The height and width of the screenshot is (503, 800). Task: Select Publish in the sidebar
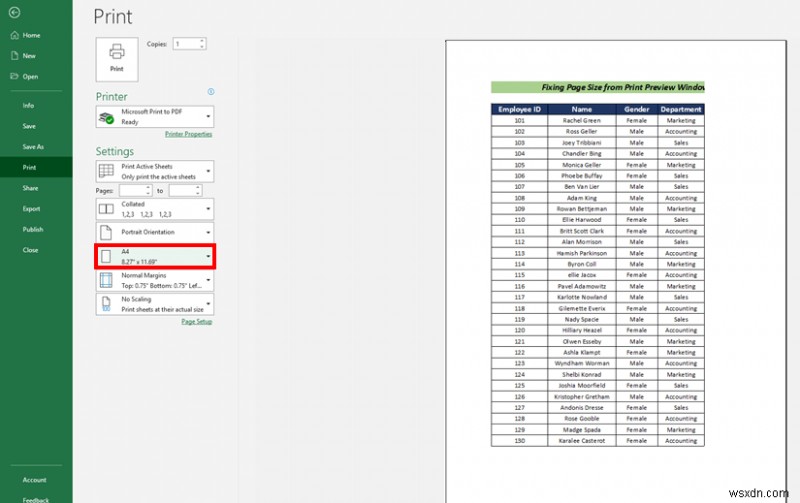pyautogui.click(x=33, y=230)
